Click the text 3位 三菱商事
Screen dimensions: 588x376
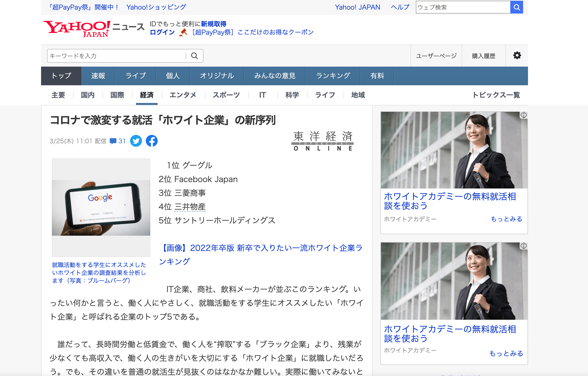182,193
